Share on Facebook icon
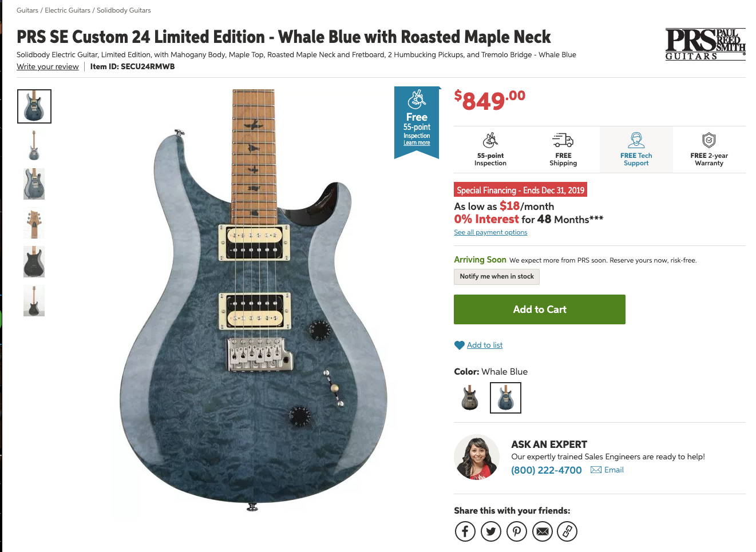This screenshot has width=756, height=552. point(465,531)
